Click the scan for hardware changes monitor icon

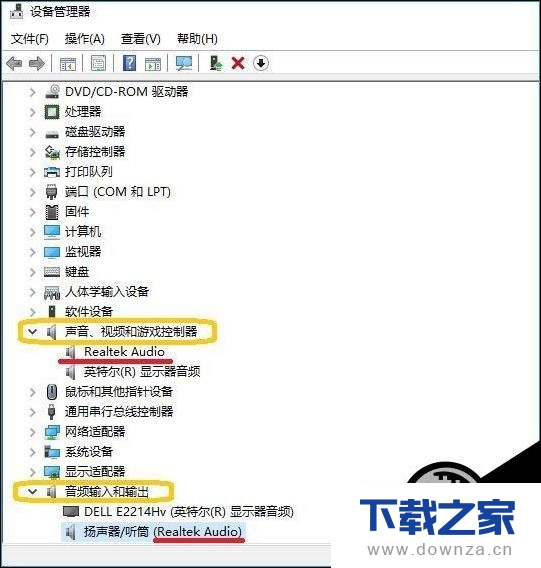[x=184, y=63]
